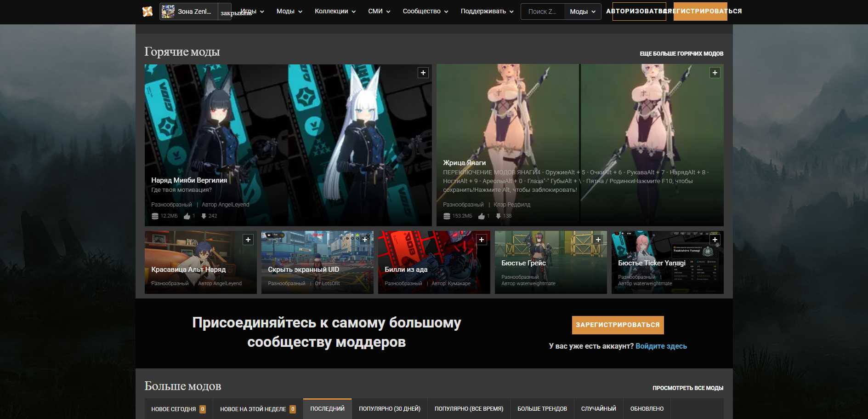The height and width of the screenshot is (419, 868).
Task: Select the НОВОЕ НА ЭТОЙ НЕДЕЛЕ tab
Action: [x=258, y=409]
